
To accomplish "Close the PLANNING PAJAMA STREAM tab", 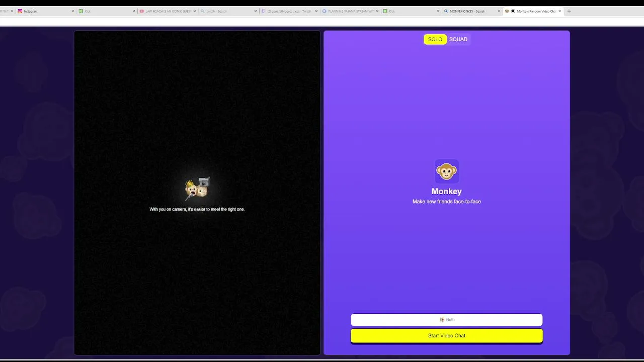I will 377,11.
